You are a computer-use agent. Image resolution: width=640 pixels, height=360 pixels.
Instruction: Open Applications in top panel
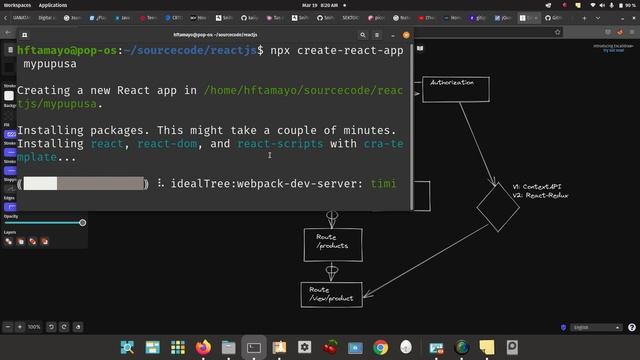[x=53, y=5]
